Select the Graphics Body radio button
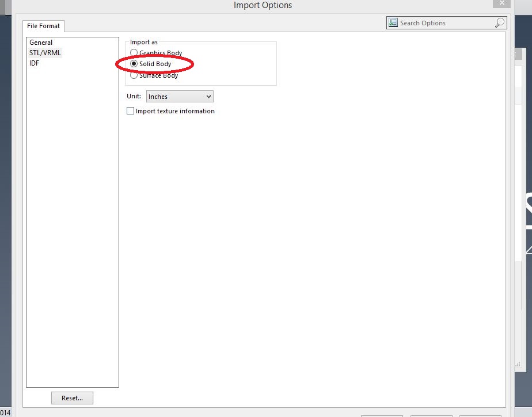Image resolution: width=532 pixels, height=417 pixels. pos(134,53)
